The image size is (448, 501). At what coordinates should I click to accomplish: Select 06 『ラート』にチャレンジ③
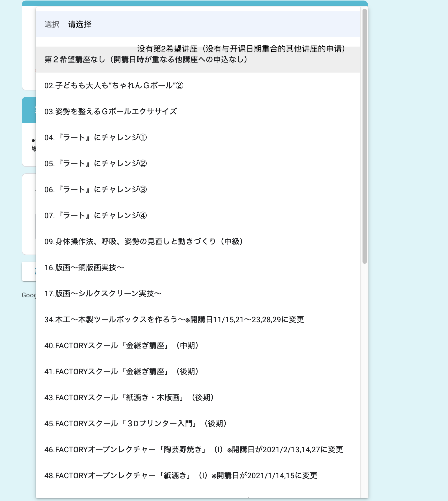pos(95,190)
